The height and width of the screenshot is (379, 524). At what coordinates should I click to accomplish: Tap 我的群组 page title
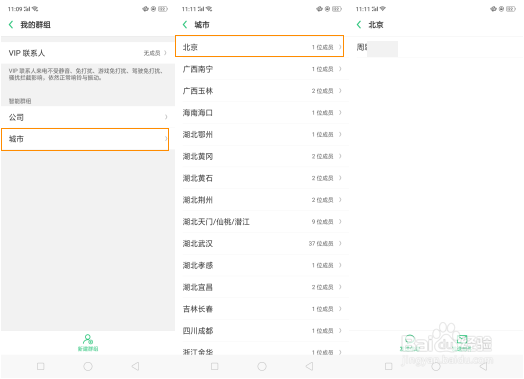click(x=35, y=25)
